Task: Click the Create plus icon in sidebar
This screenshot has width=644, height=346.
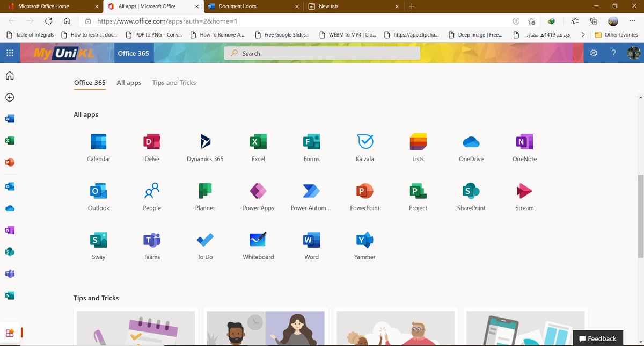Action: pyautogui.click(x=10, y=97)
